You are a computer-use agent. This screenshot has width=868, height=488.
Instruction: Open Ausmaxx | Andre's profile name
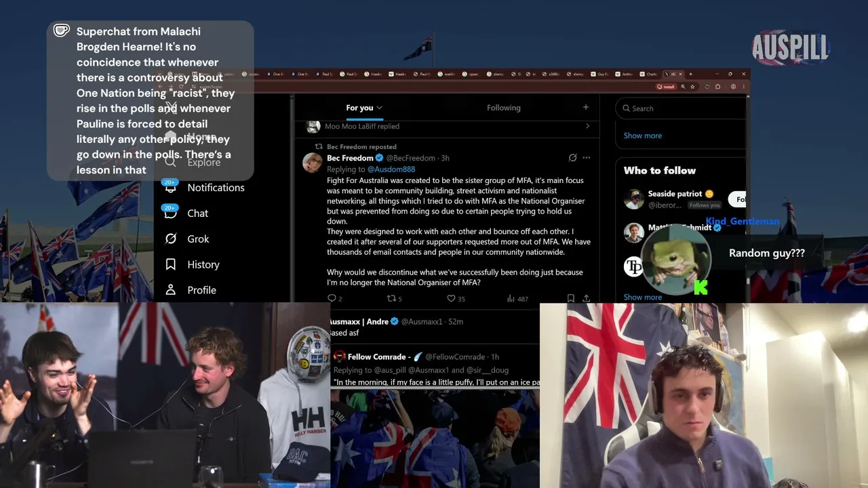(x=359, y=321)
